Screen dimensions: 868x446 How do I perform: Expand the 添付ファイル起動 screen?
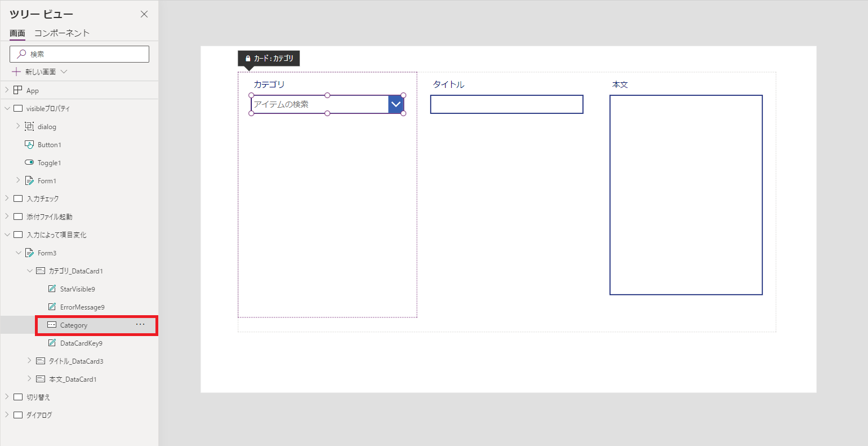[7, 217]
